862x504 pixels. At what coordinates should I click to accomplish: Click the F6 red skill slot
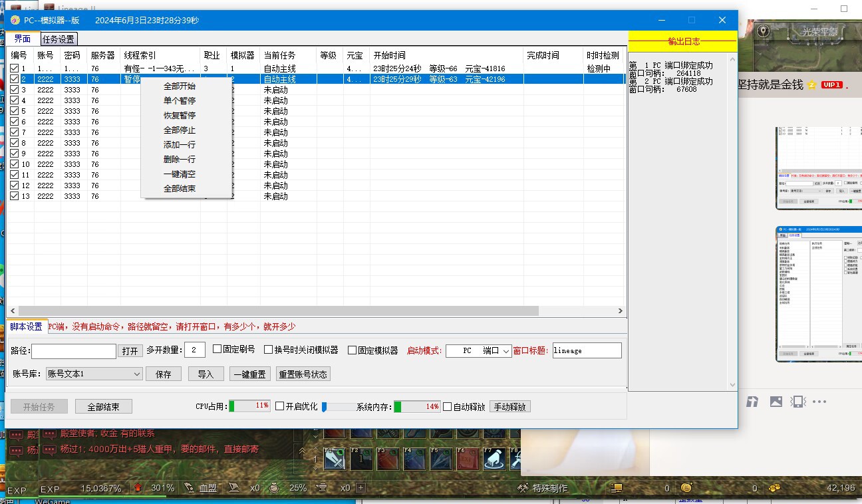pos(467,459)
